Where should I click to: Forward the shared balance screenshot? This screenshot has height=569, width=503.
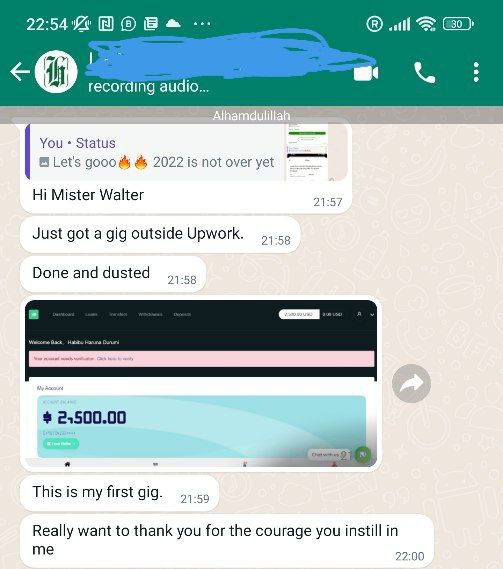[x=411, y=383]
